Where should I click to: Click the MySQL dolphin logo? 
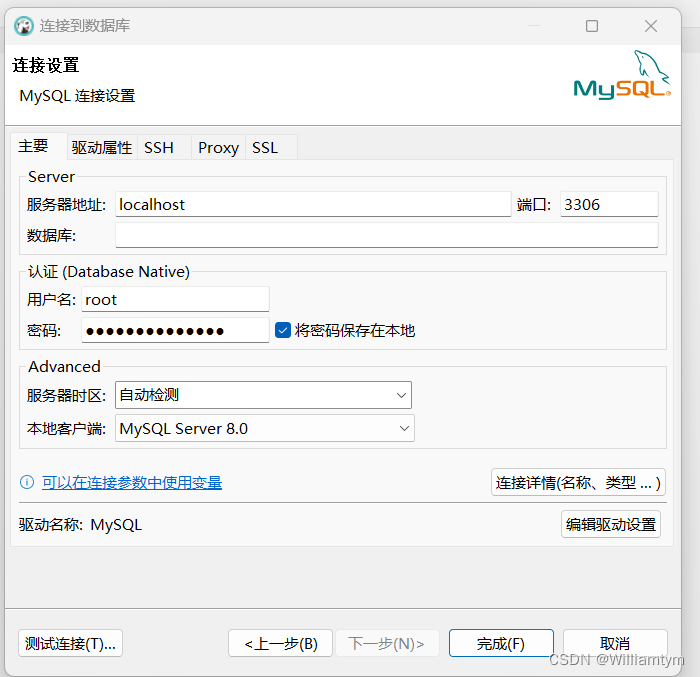click(622, 75)
